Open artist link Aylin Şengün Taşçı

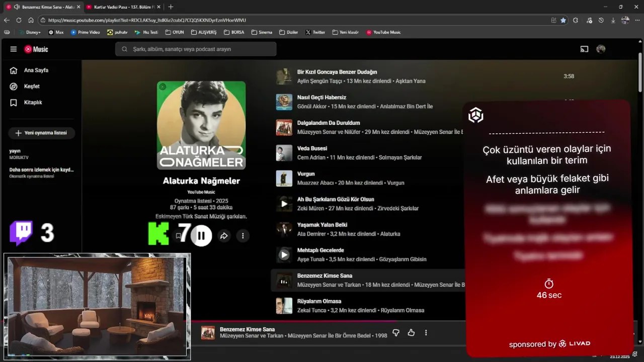319,81
